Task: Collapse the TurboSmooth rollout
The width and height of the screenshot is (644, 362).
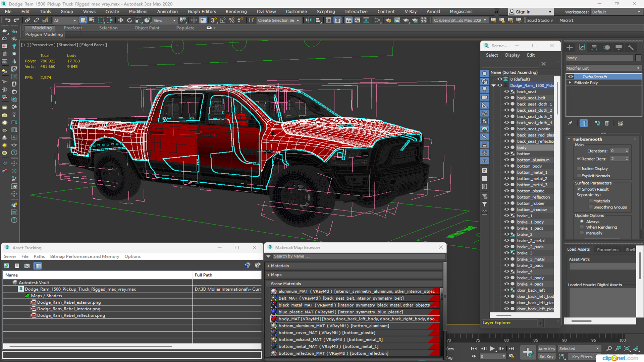Action: pyautogui.click(x=569, y=139)
